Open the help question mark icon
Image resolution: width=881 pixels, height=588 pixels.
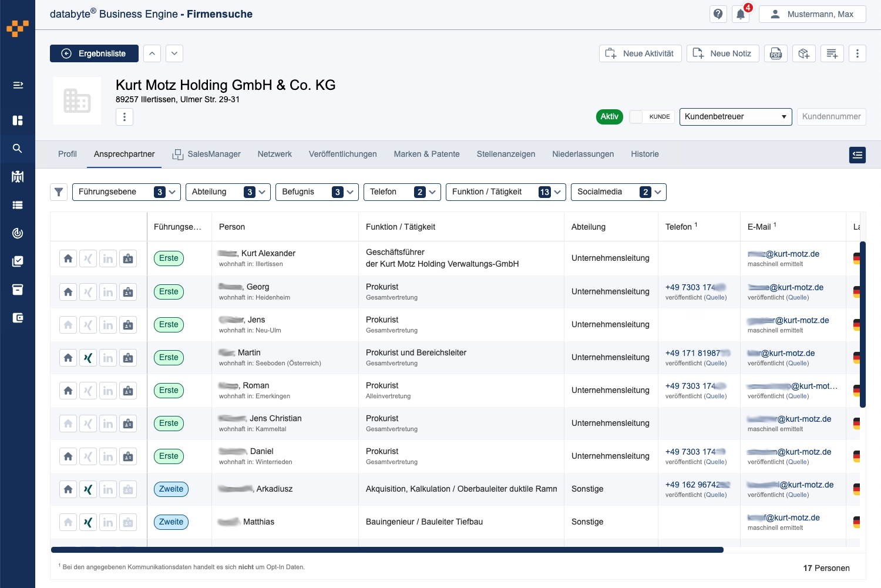(718, 14)
